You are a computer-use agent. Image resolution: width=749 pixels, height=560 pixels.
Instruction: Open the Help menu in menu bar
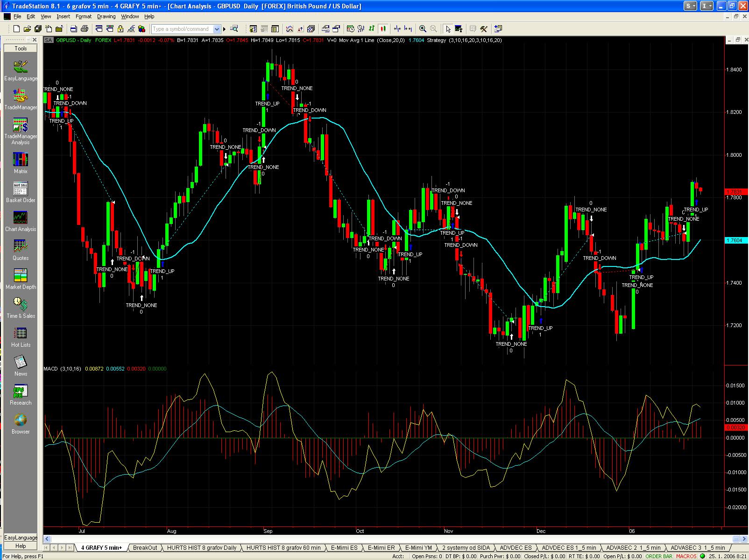[x=149, y=16]
